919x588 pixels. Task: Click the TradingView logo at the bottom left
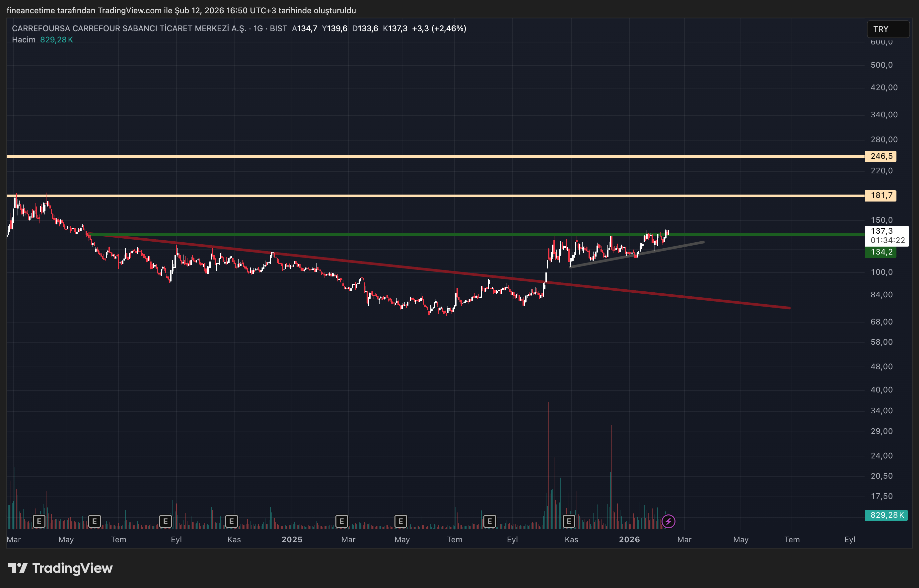(60, 568)
